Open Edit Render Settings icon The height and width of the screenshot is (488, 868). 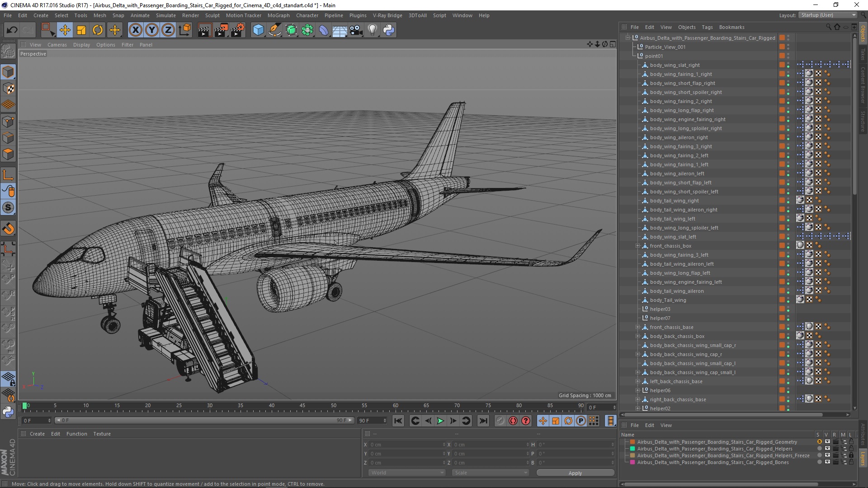[x=238, y=30]
